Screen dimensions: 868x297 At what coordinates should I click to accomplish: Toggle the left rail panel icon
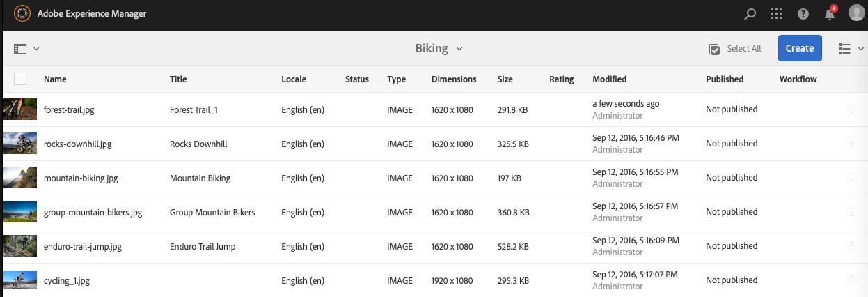tap(20, 49)
